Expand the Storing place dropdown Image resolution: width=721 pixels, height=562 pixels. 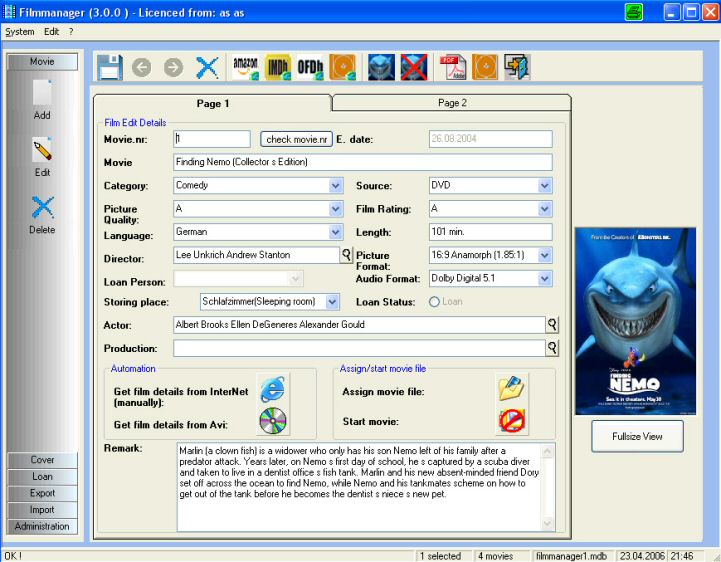pyautogui.click(x=332, y=302)
